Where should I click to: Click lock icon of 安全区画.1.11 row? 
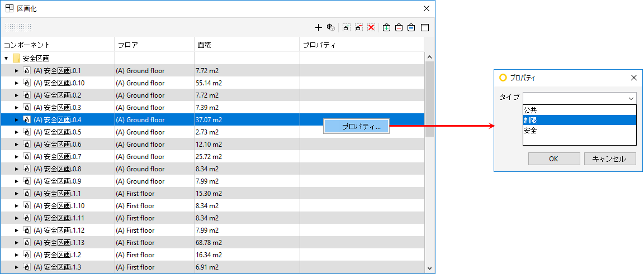(27, 218)
